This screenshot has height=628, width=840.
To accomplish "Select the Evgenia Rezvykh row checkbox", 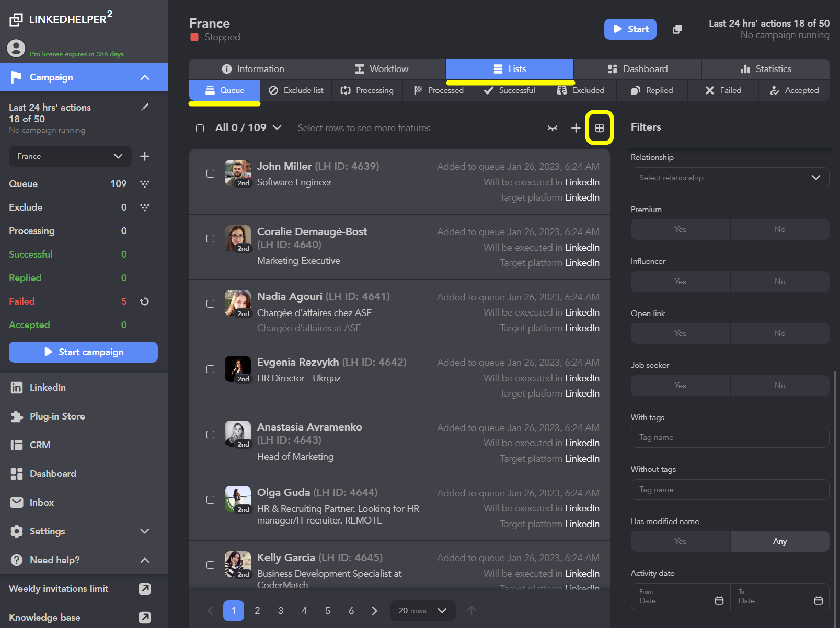I will [x=210, y=369].
